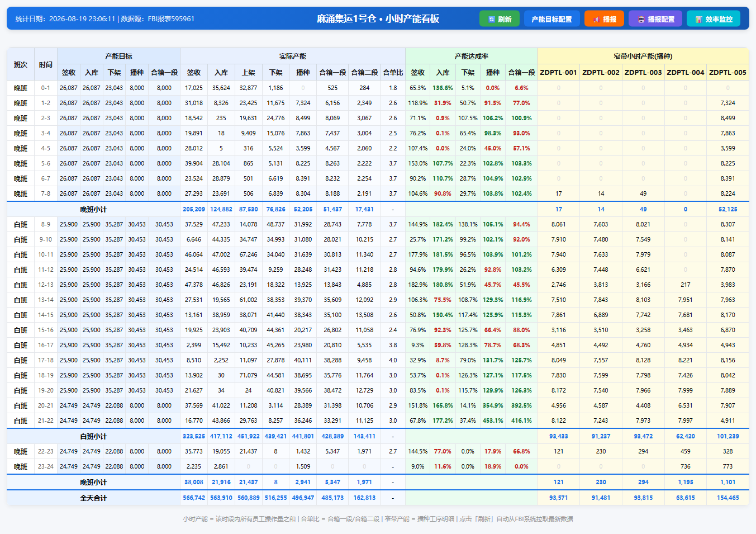Click the ZDPTL-001 column header
Image resolution: width=756 pixels, height=534 pixels.
(558, 72)
